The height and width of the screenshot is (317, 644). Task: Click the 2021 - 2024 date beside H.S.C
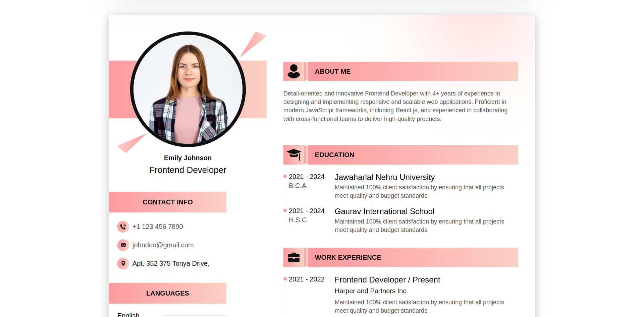pyautogui.click(x=307, y=211)
